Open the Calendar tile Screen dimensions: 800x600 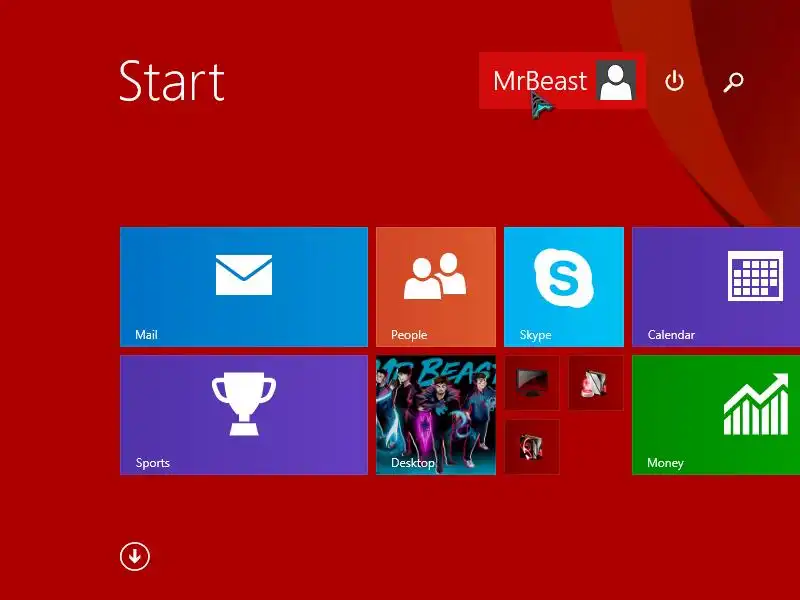[716, 287]
